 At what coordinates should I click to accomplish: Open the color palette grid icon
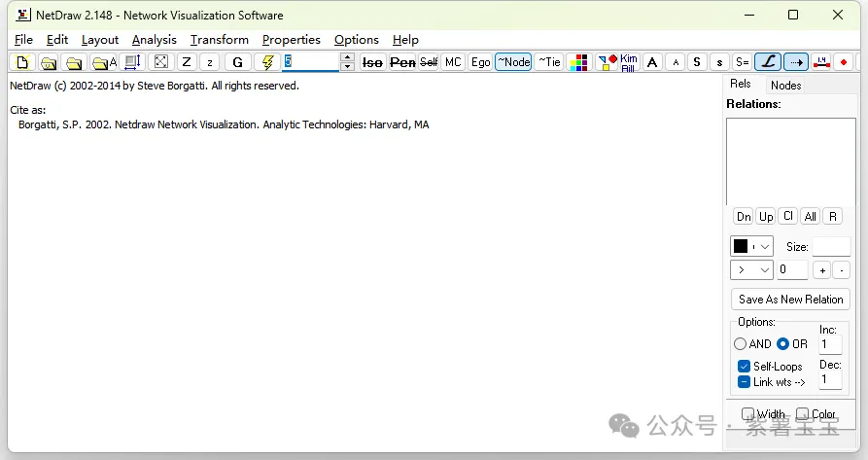pyautogui.click(x=579, y=62)
